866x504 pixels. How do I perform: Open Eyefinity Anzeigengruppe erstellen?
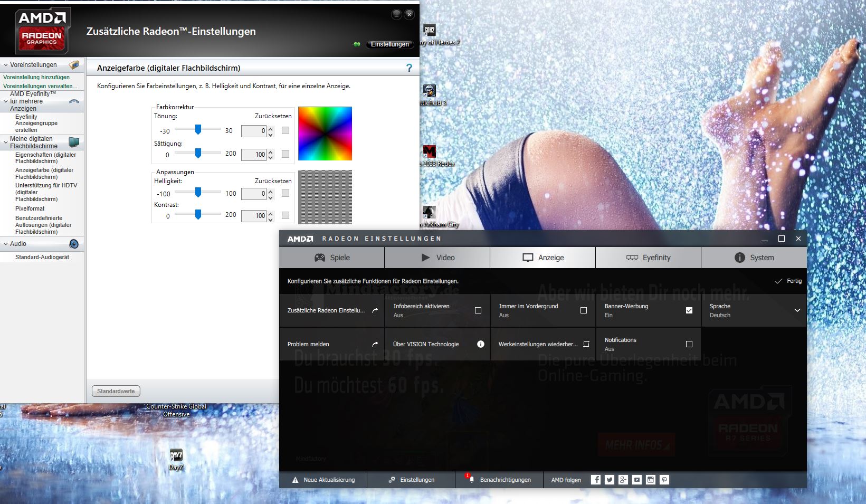tap(36, 123)
